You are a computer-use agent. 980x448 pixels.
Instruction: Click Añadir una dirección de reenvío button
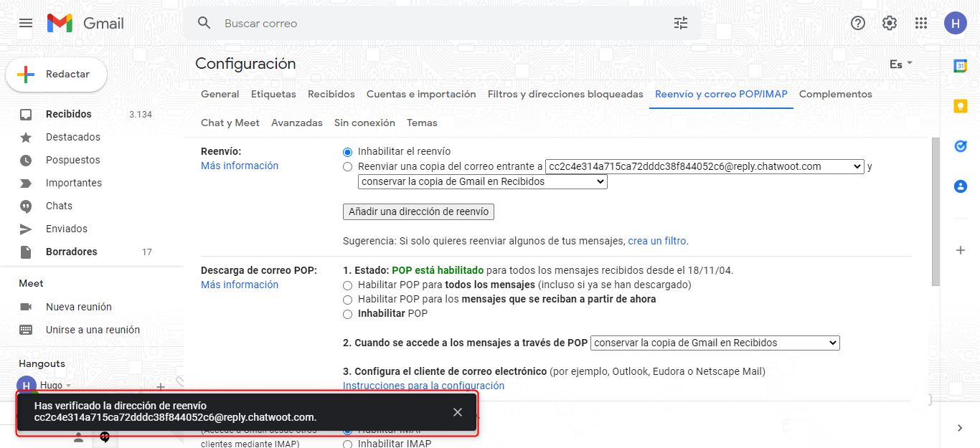418,212
